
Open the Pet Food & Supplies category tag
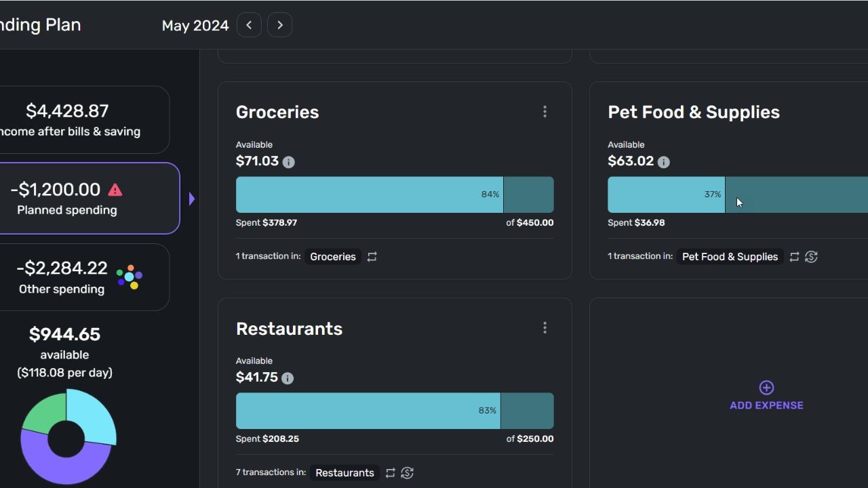click(x=730, y=257)
